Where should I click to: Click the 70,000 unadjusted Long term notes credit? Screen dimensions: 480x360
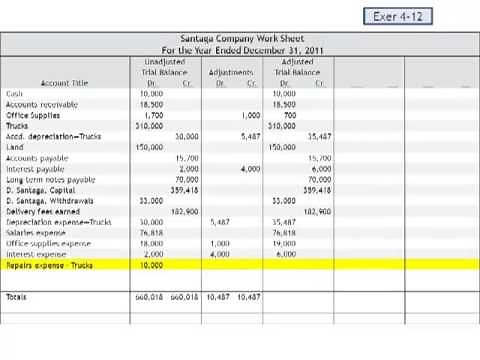[x=187, y=180]
